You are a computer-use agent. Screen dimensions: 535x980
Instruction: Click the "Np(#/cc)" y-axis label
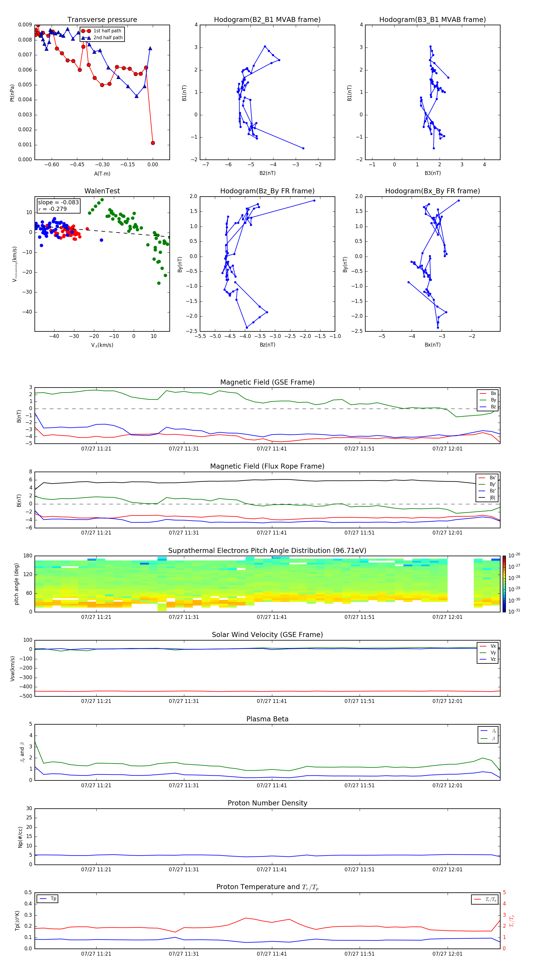coord(21,837)
